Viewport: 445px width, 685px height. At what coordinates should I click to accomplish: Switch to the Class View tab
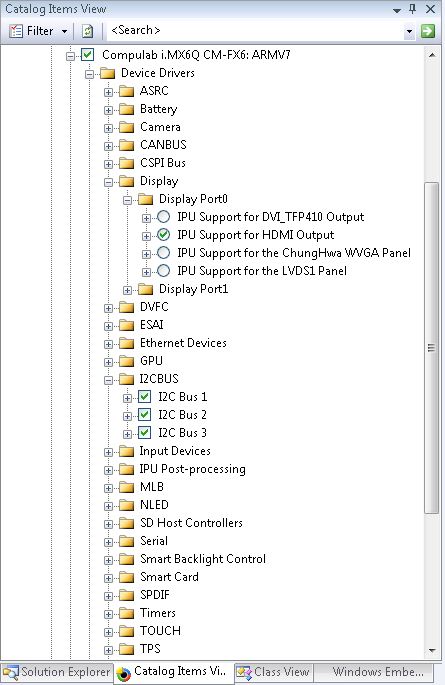coord(274,672)
